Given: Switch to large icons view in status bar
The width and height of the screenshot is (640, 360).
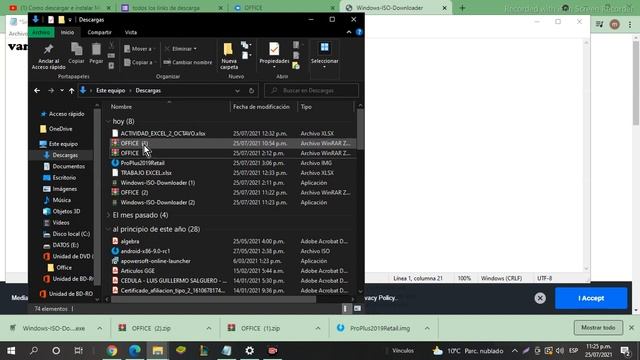Looking at the screenshot, I should tap(358, 309).
